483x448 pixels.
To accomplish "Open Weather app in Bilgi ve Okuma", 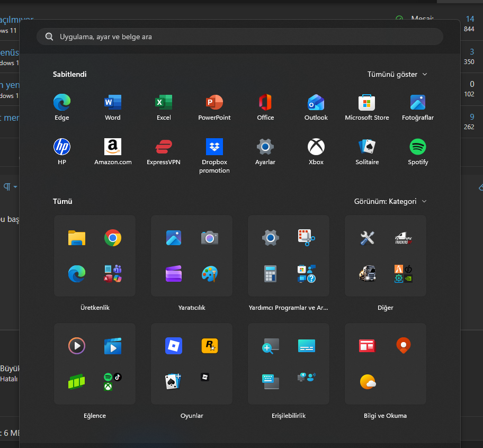I will pyautogui.click(x=368, y=382).
